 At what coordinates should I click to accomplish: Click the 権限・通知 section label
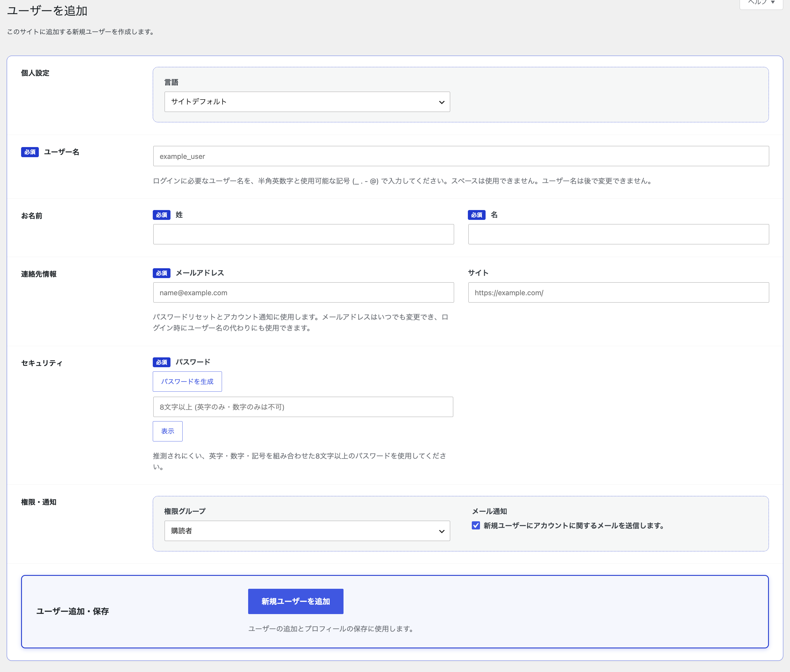39,502
